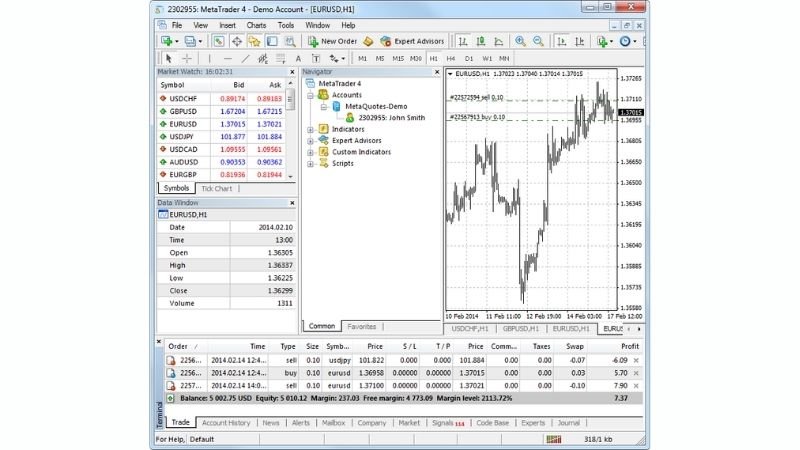Close the Data Window panel

point(292,203)
